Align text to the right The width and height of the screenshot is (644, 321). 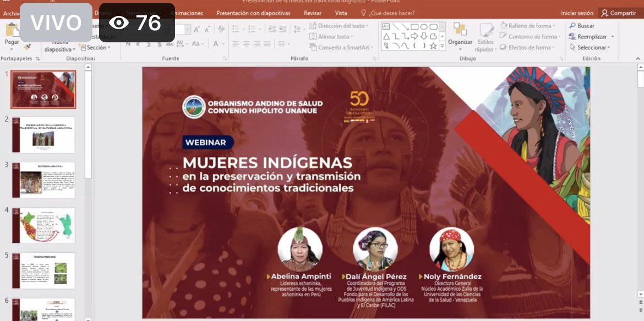point(256,43)
